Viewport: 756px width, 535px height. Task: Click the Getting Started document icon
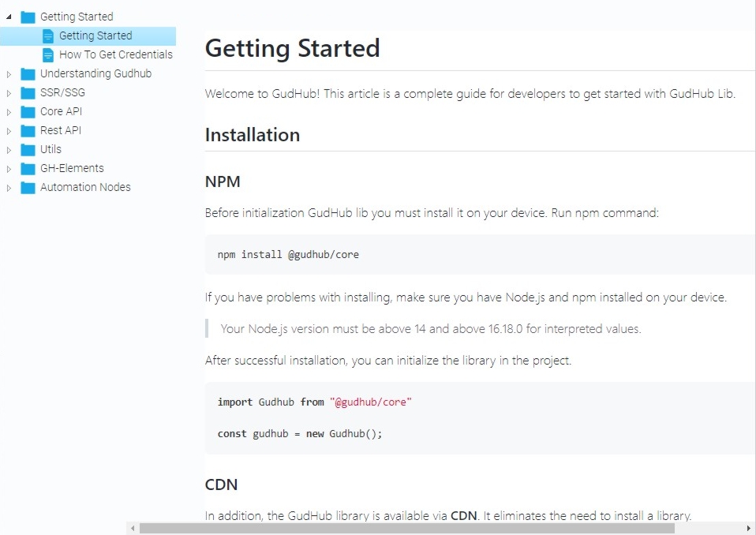pos(47,36)
